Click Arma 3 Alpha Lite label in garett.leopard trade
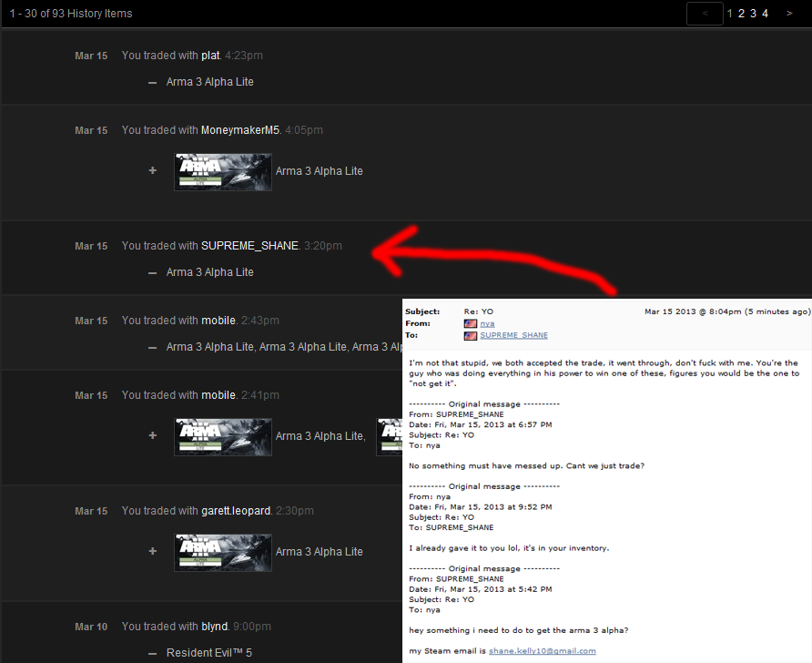The width and height of the screenshot is (812, 663). click(x=319, y=552)
